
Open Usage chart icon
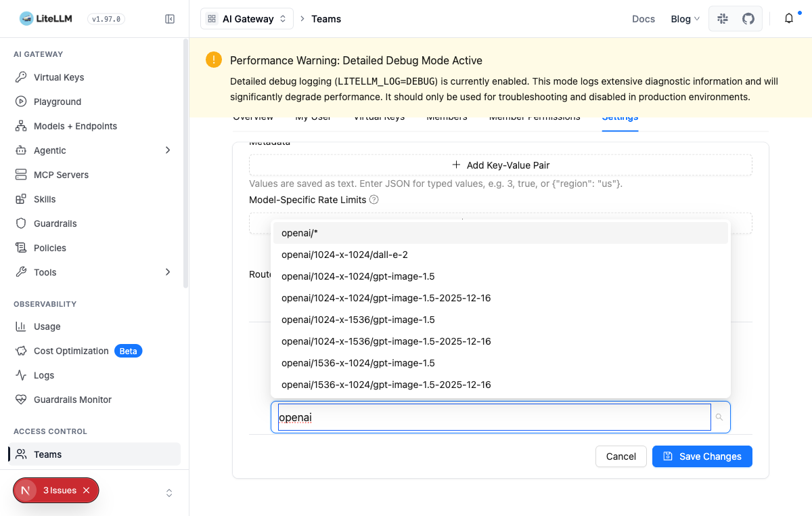[21, 326]
